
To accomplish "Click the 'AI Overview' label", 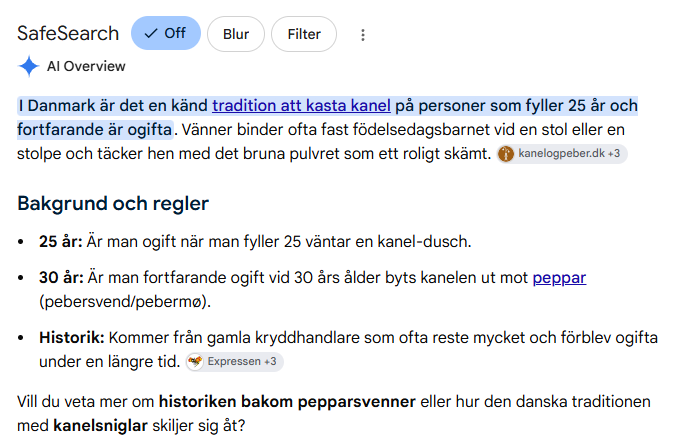I will pyautogui.click(x=86, y=66).
